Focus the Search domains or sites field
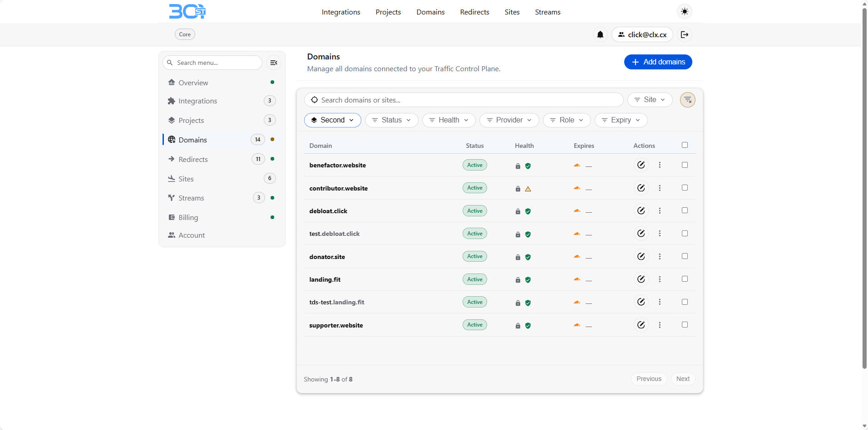This screenshot has width=868, height=430. 464,100
